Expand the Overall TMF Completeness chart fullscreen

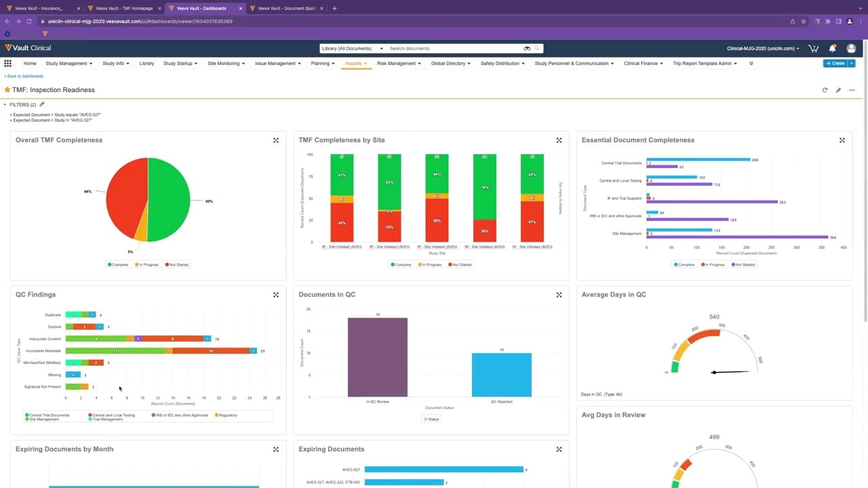tap(276, 140)
